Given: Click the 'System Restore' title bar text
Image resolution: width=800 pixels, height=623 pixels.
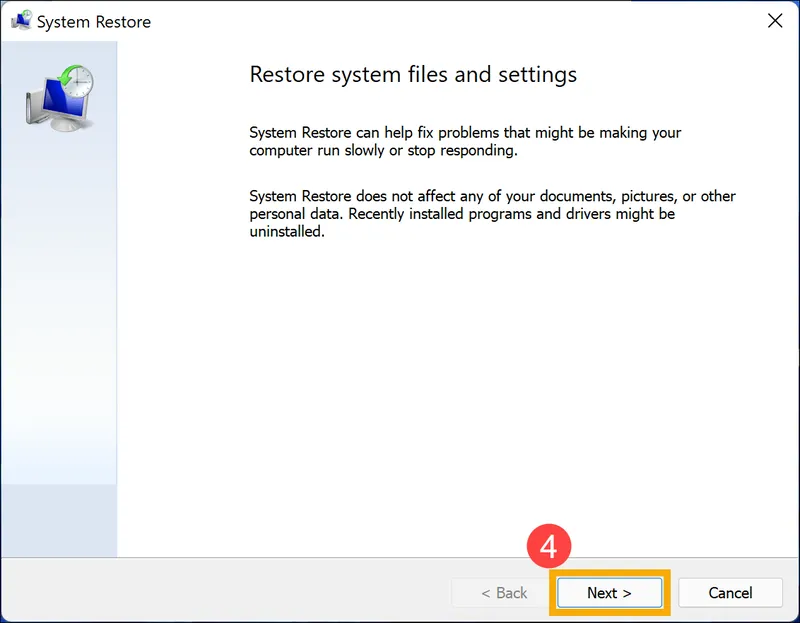Looking at the screenshot, I should 94,22.
